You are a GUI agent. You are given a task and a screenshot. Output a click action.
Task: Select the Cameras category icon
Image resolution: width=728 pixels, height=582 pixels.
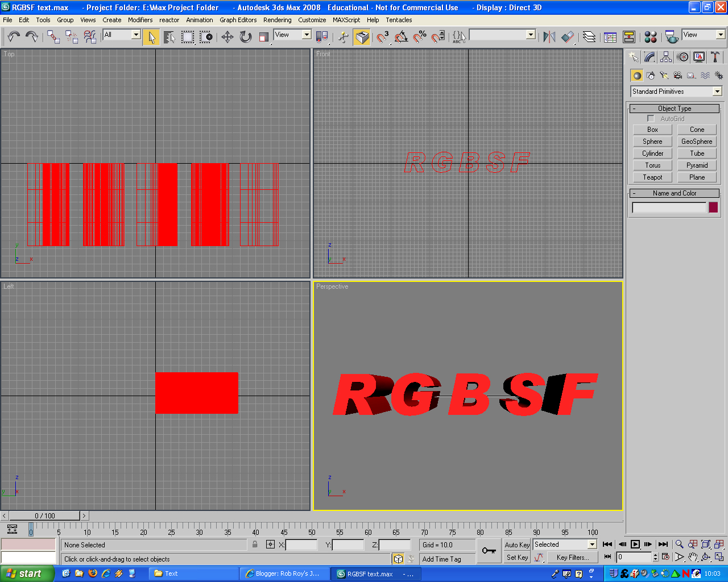pos(678,76)
